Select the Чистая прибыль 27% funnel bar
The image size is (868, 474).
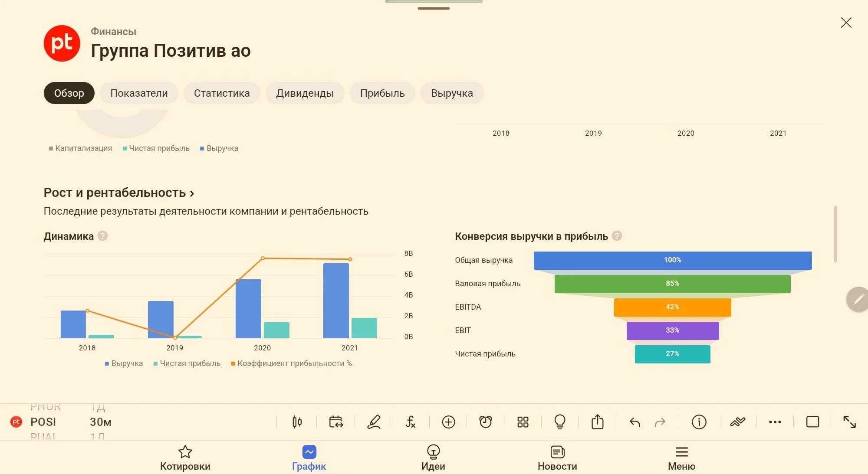tap(673, 354)
